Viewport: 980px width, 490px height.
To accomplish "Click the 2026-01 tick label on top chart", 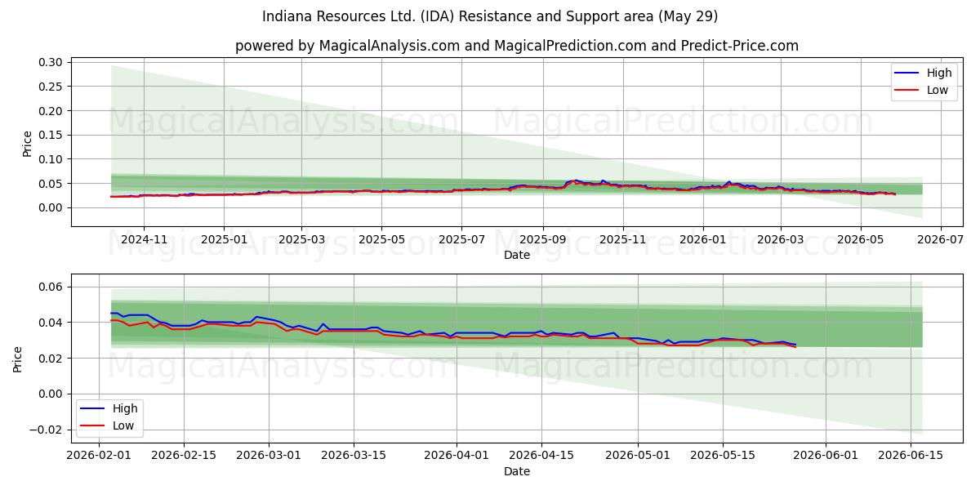I will click(703, 240).
